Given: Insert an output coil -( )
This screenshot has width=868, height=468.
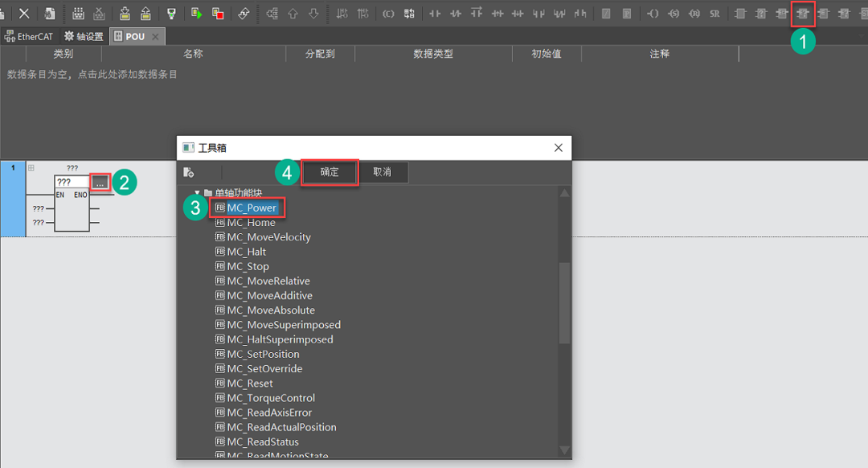Looking at the screenshot, I should pos(653,14).
